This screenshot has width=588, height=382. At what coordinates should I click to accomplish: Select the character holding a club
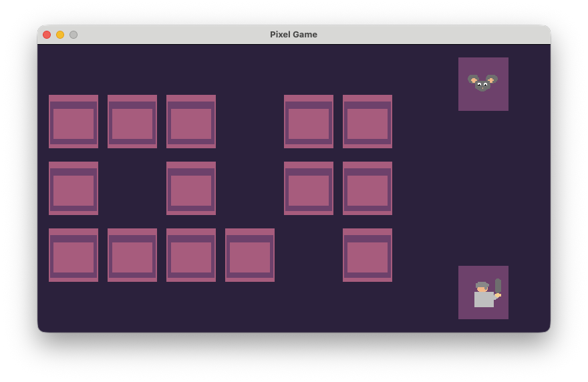pos(483,293)
